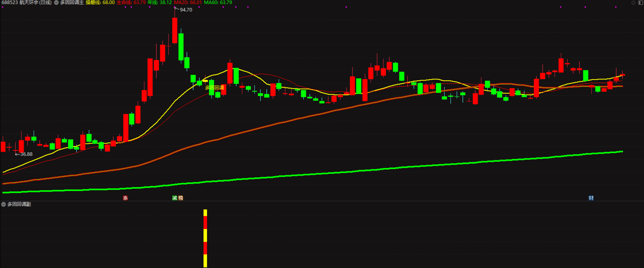Toggle the side panel layout icon
644x268 pixels.
tap(641, 3)
